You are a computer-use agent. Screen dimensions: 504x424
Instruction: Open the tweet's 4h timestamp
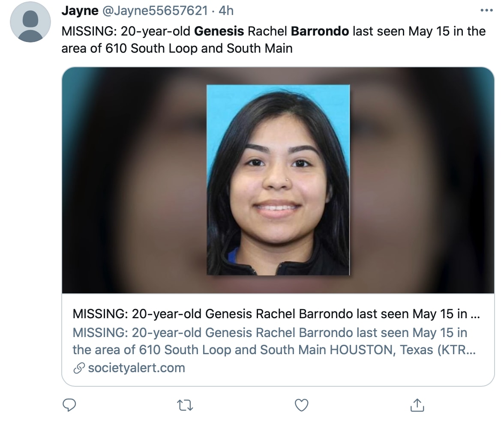coord(226,11)
